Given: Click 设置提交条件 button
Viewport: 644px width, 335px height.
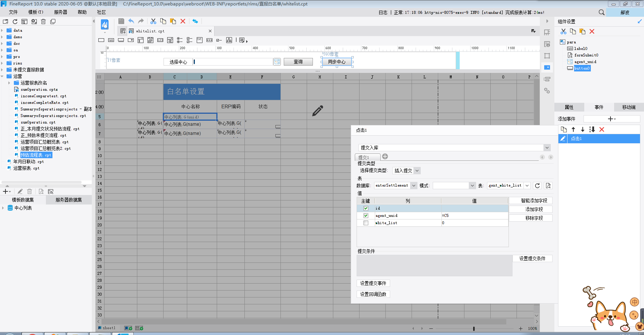Looking at the screenshot, I should pyautogui.click(x=532, y=258).
